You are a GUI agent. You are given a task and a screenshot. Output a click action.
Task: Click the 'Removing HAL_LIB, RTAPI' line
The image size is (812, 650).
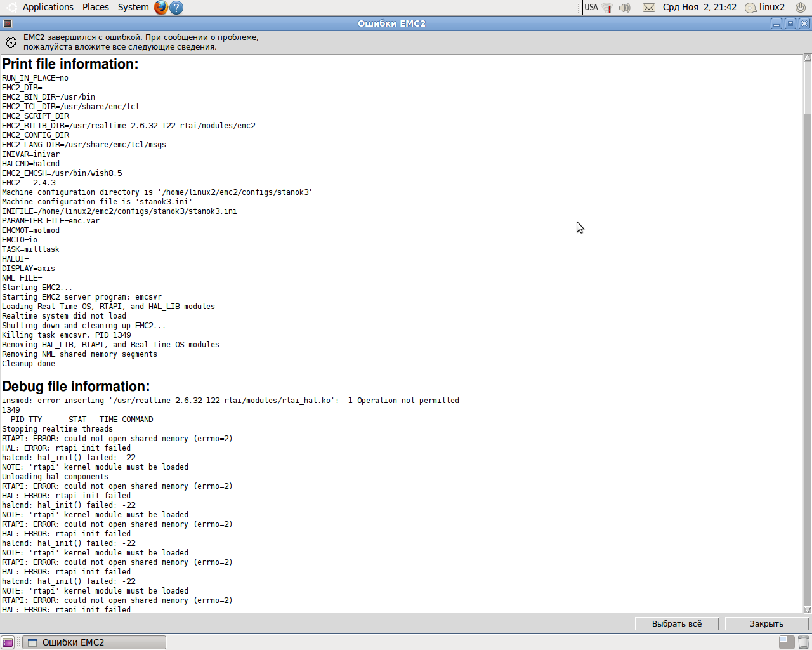click(x=110, y=345)
